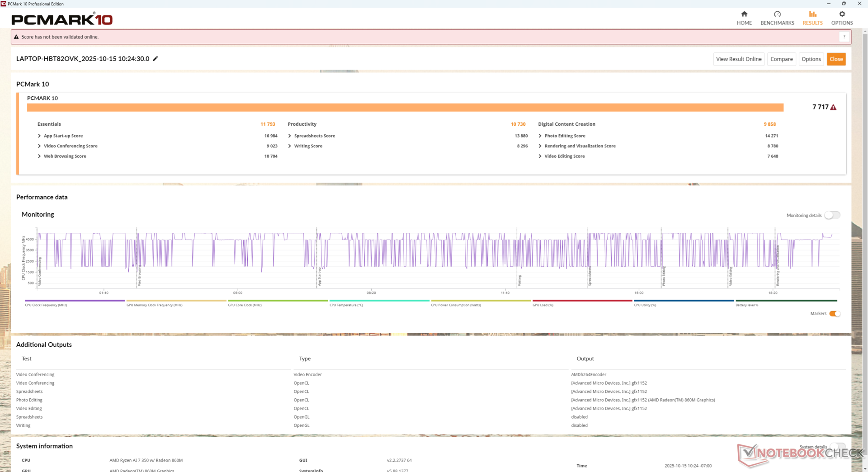This screenshot has width=868, height=472.
Task: Click the CPU Clock Frequency purple legend bar
Action: pyautogui.click(x=75, y=301)
